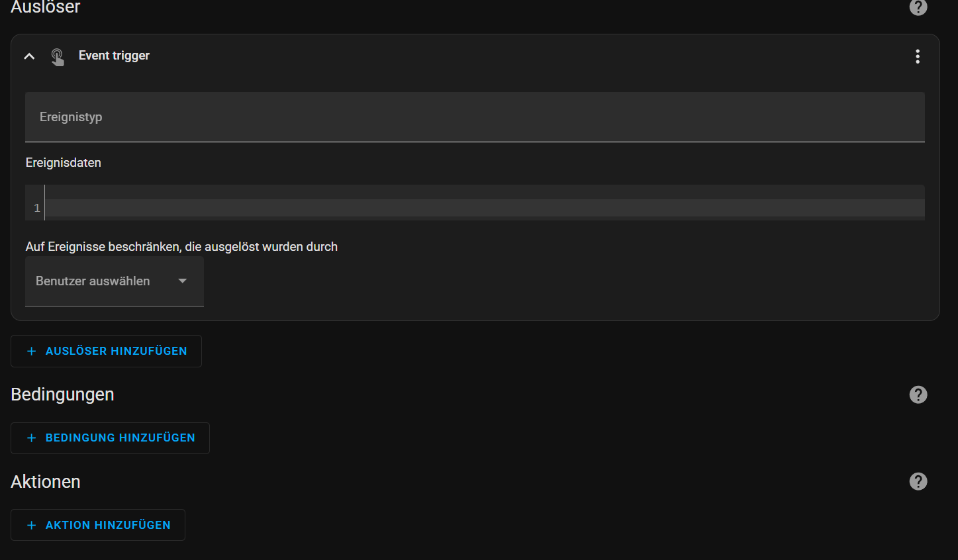Open the Event trigger three-dot menu
Viewport: 958px width, 560px height.
(917, 56)
